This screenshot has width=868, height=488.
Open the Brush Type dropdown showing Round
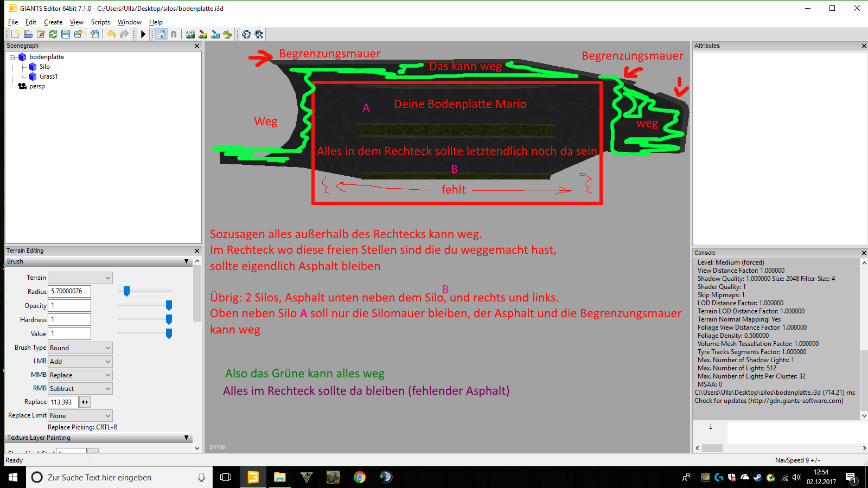point(80,348)
